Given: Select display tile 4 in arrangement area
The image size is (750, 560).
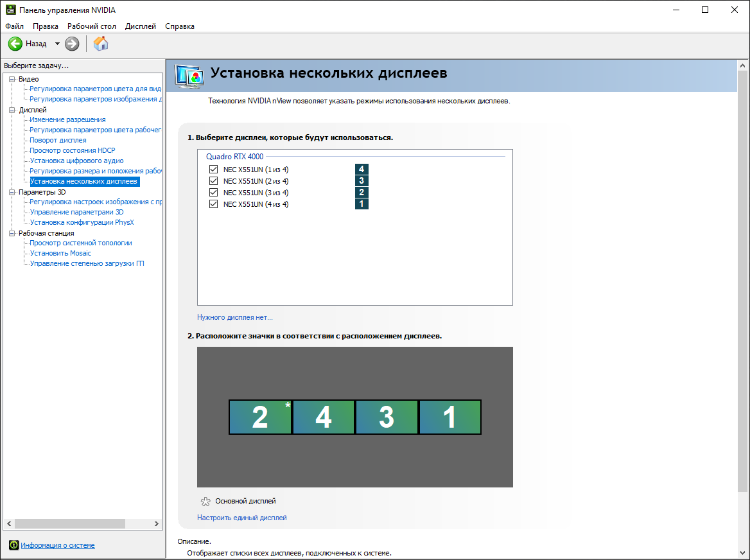Looking at the screenshot, I should (324, 417).
